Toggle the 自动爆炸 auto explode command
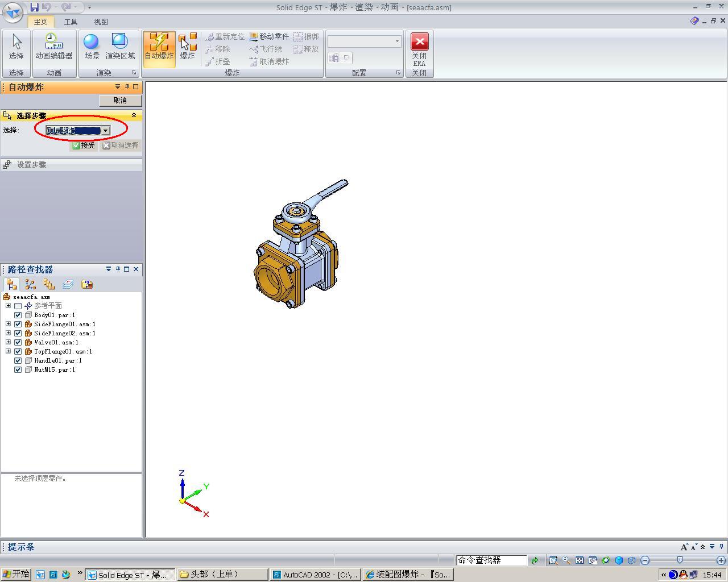Viewport: 728px width, 582px height. point(159,48)
